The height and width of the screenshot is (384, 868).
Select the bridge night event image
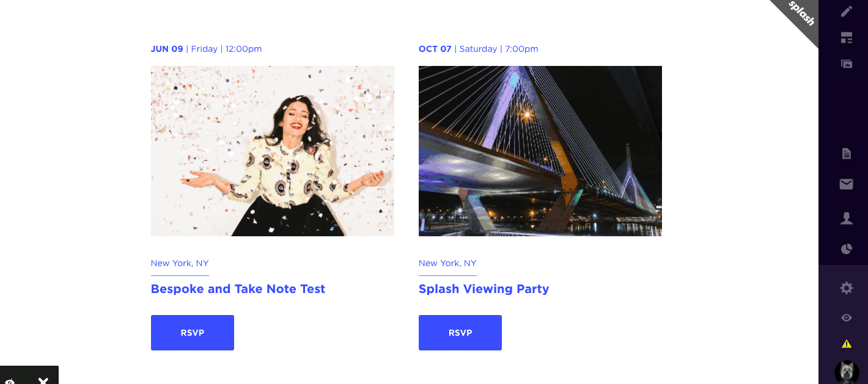click(x=540, y=151)
